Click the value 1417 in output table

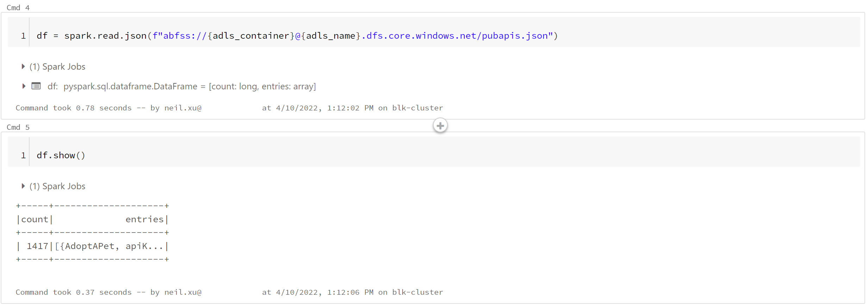pos(37,246)
